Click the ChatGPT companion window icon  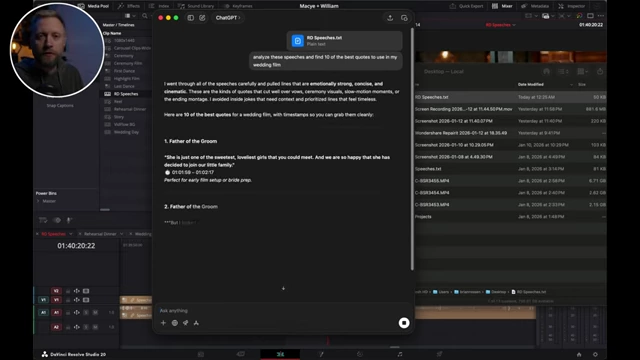tap(404, 18)
